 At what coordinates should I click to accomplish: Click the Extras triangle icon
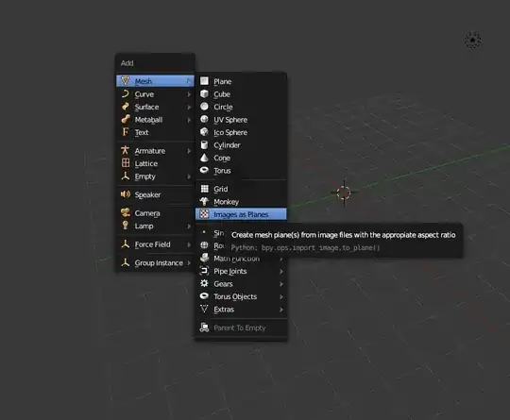[x=204, y=309]
